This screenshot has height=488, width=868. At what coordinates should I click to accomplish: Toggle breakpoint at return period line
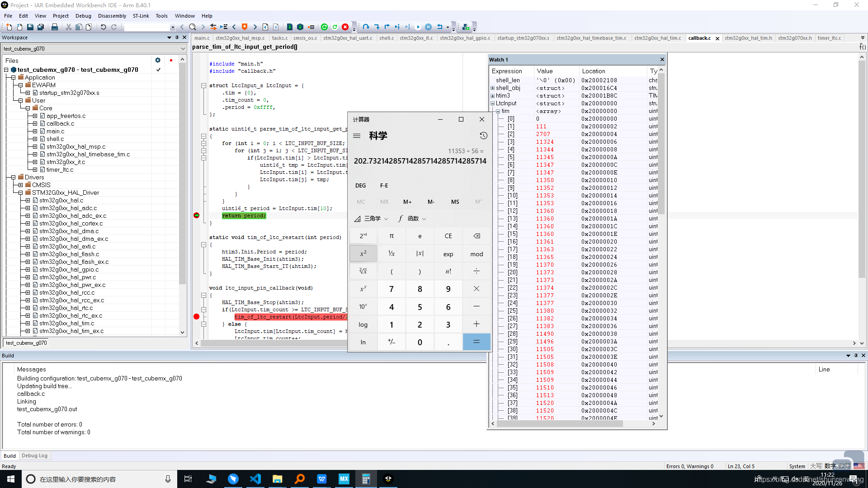click(196, 216)
